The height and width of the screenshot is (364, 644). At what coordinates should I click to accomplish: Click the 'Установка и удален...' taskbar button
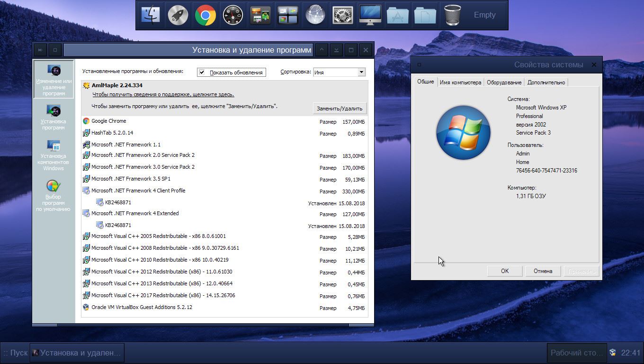pyautogui.click(x=77, y=353)
